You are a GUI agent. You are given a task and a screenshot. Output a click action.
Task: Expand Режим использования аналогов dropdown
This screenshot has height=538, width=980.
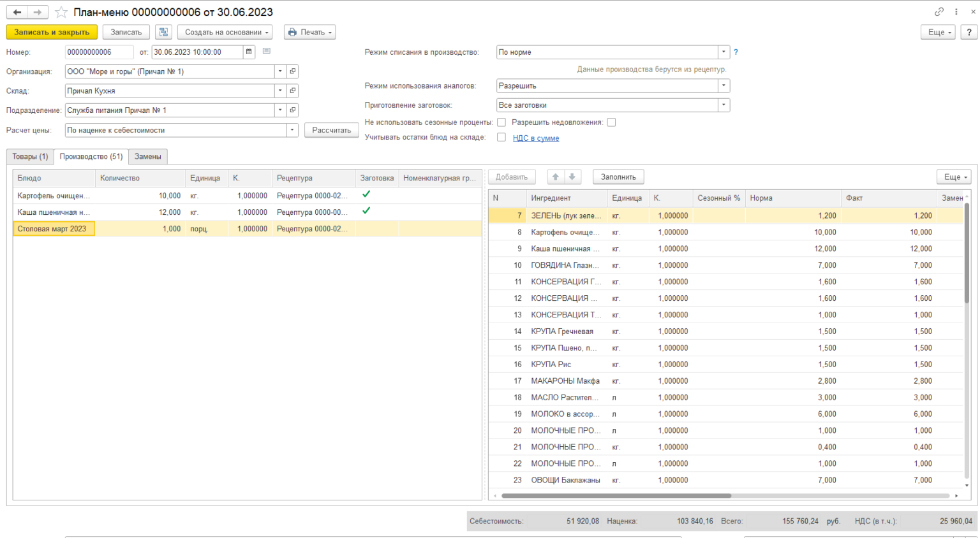coord(724,85)
